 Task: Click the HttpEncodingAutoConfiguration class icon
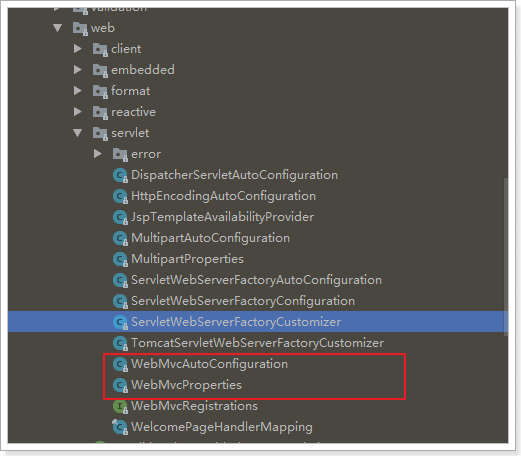point(120,196)
